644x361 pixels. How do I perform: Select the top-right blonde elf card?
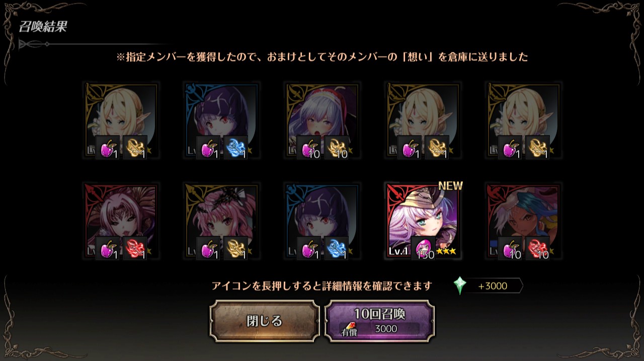click(524, 121)
